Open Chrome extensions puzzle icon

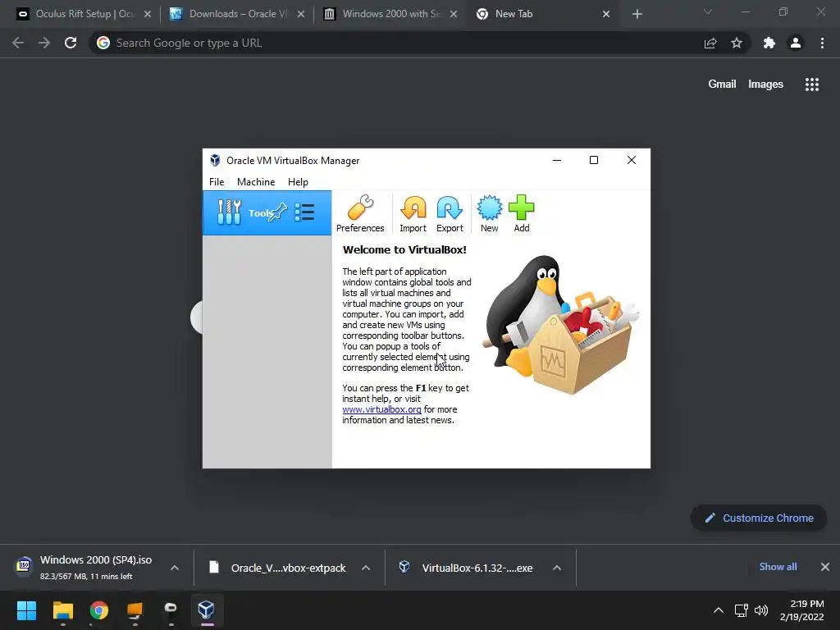769,43
